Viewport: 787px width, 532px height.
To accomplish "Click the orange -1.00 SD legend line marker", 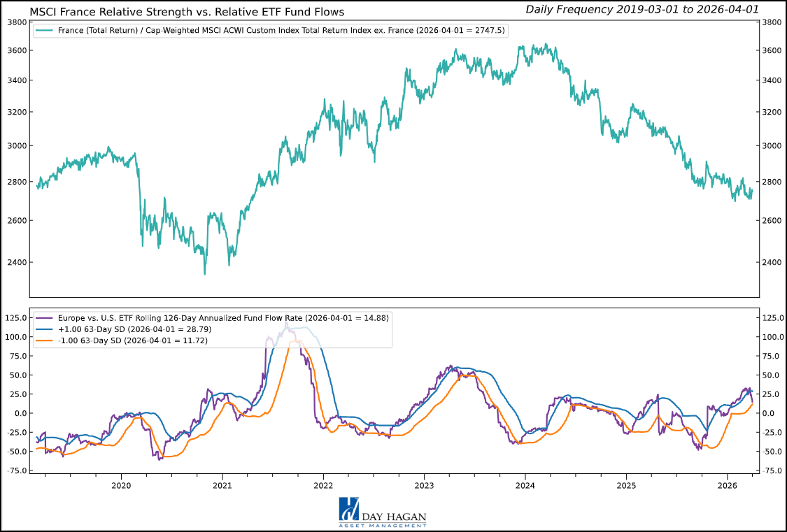I will [43, 340].
